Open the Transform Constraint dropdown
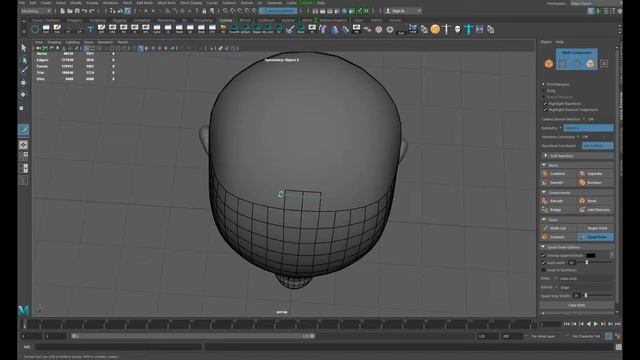This screenshot has height=360, width=640. point(597,146)
